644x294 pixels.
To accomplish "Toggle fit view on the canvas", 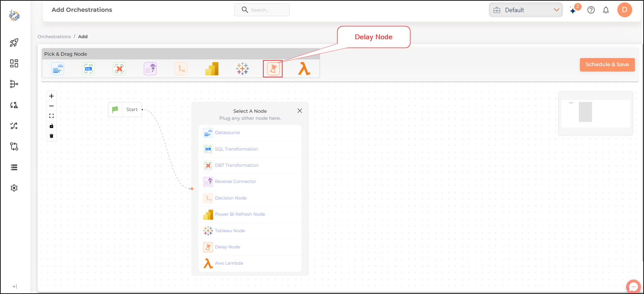I will click(51, 116).
